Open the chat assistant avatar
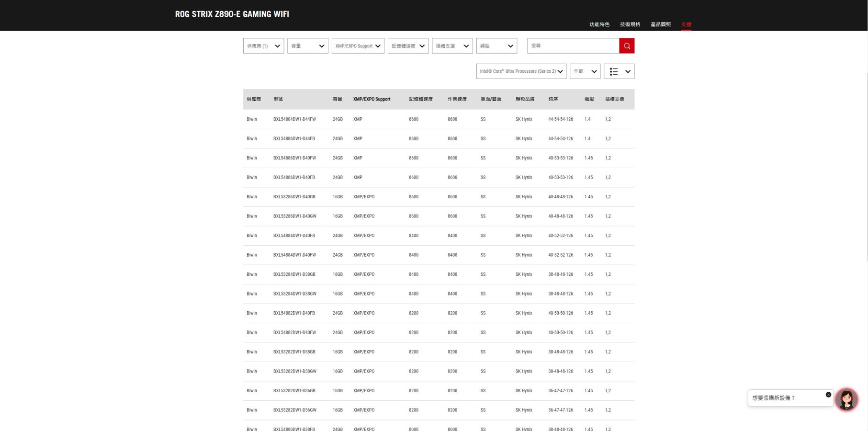This screenshot has height=431, width=868. tap(846, 399)
